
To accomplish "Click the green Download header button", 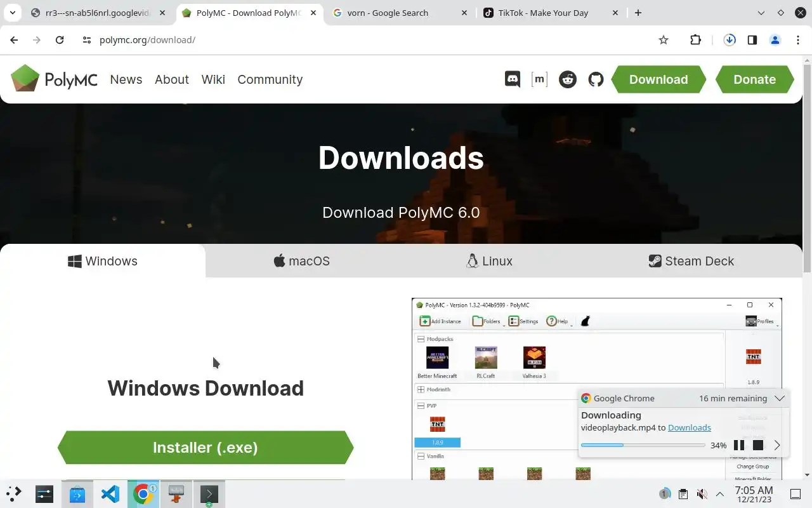I will 658,79.
